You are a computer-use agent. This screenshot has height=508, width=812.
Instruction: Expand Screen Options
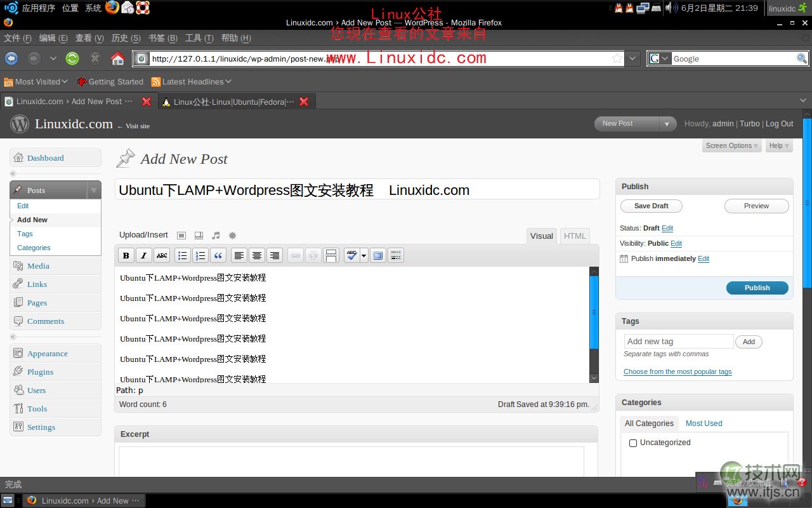[x=732, y=145]
